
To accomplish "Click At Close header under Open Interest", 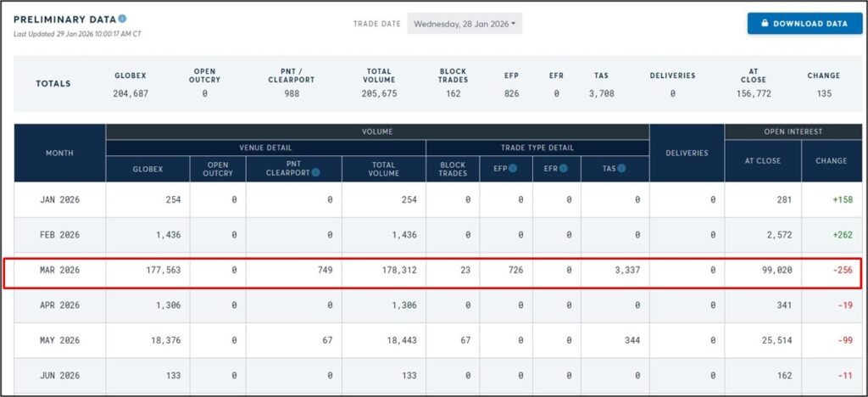I will point(763,160).
